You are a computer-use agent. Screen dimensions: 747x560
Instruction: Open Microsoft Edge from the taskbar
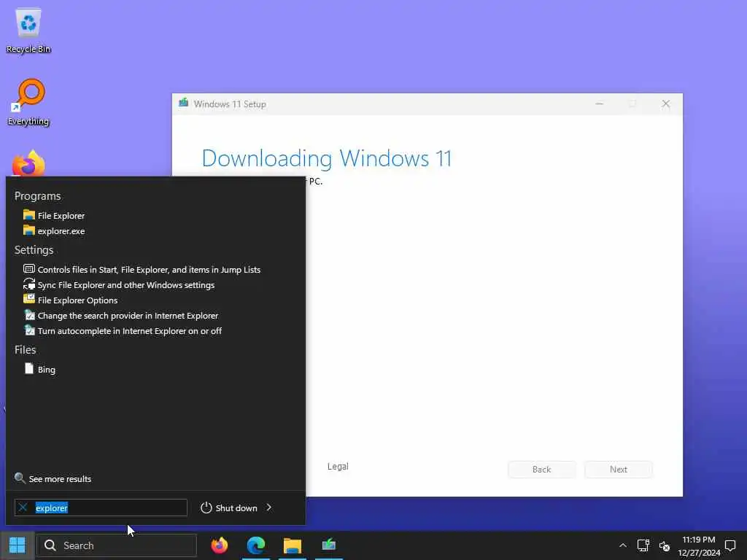click(256, 545)
